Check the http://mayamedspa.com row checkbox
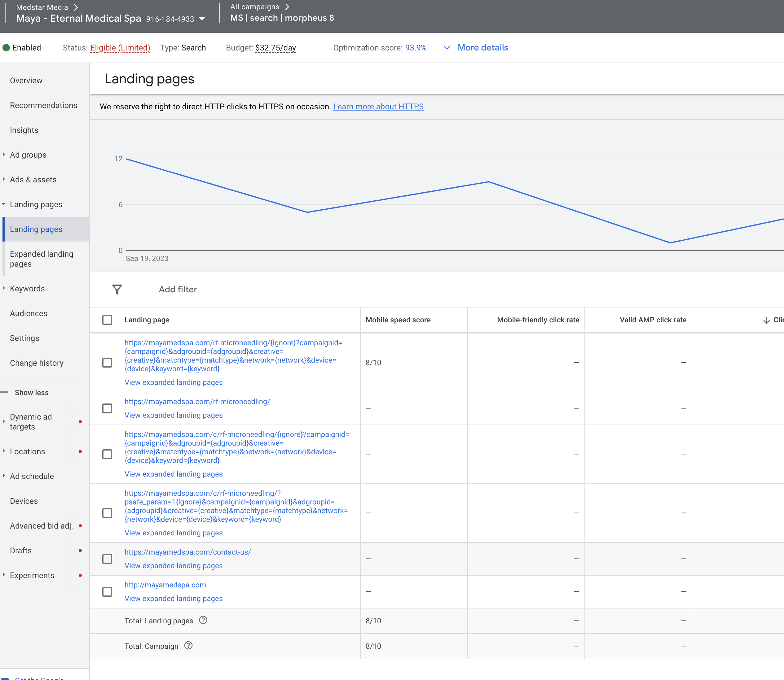Image resolution: width=784 pixels, height=680 pixels. (107, 591)
